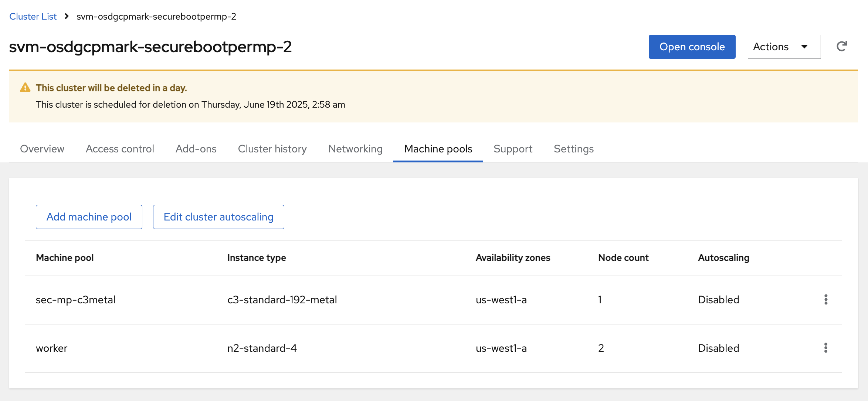868x401 pixels.
Task: Open kebab menu for sec-mp-c3metal pool
Action: [825, 300]
